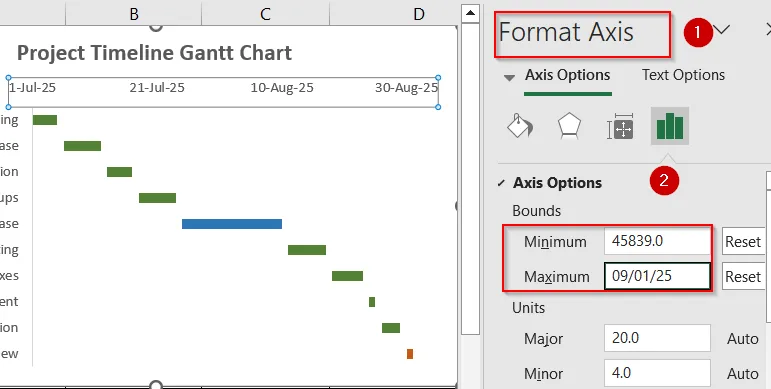Switch to the Text Options tab
771x389 pixels.
(683, 75)
